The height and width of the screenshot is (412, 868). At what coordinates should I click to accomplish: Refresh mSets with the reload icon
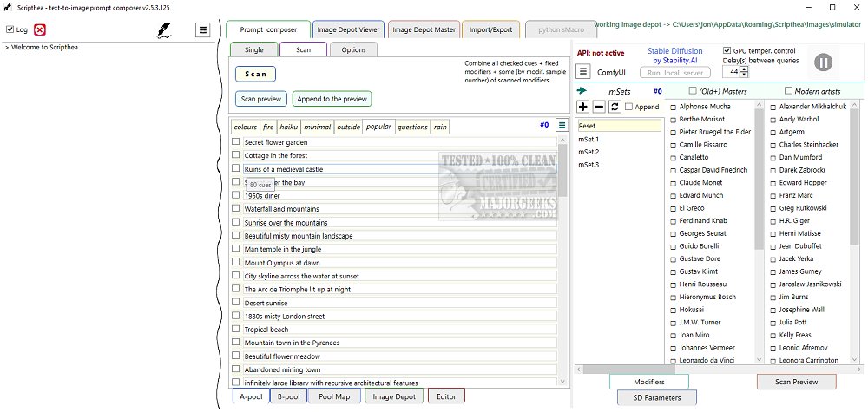[615, 107]
